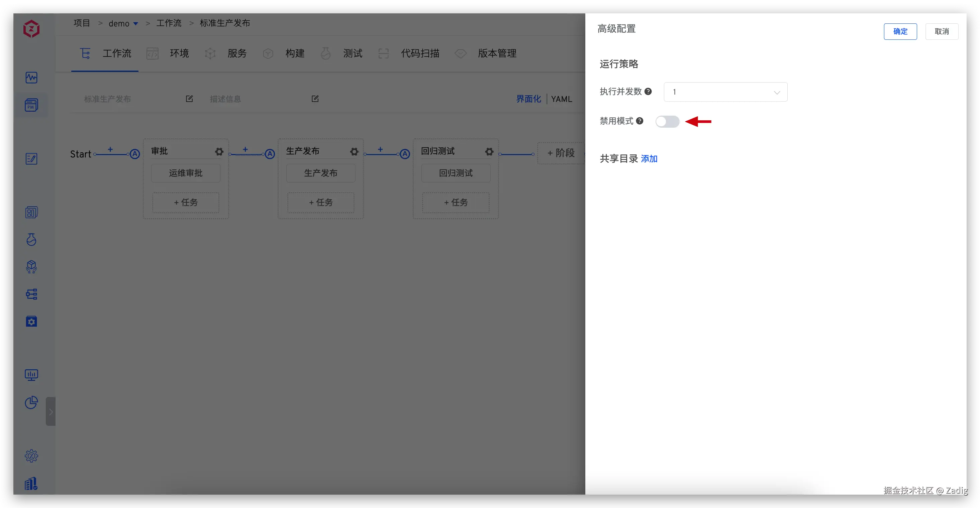Viewport: 980px width, 508px height.
Task: Open settings gear of 生产发布 stage
Action: click(354, 152)
